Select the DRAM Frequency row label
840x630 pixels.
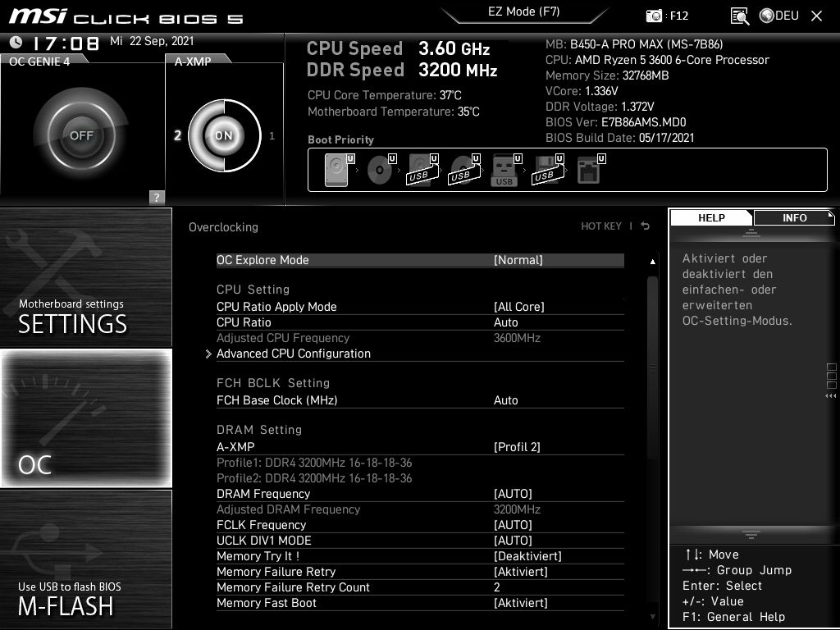[x=263, y=493]
